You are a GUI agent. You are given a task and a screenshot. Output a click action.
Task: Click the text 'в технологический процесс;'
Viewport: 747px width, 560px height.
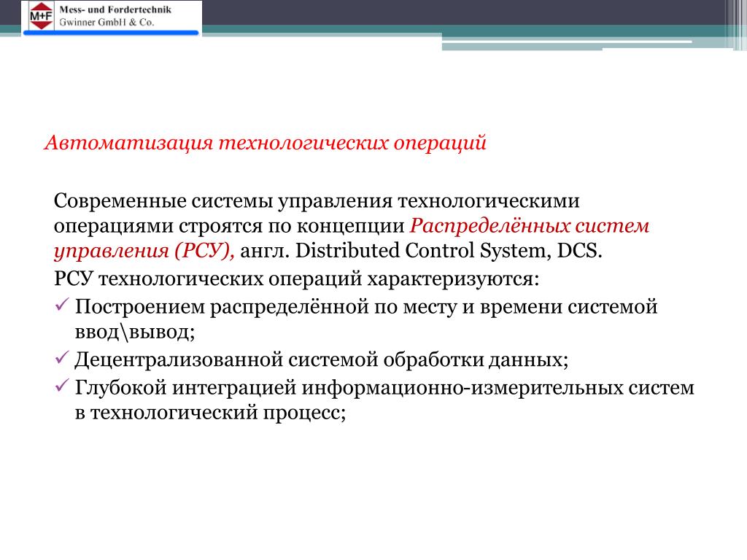pyautogui.click(x=210, y=413)
